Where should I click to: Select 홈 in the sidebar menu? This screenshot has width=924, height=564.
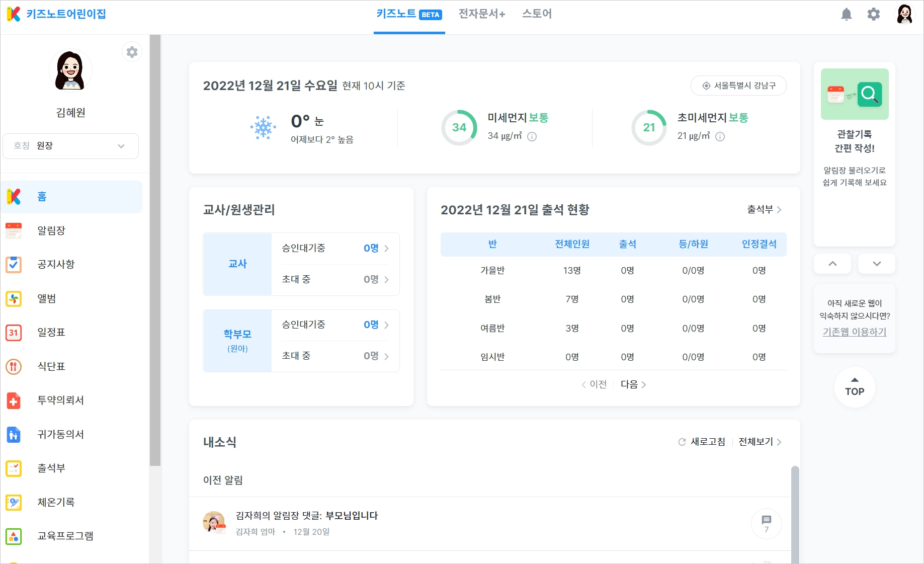pyautogui.click(x=71, y=197)
